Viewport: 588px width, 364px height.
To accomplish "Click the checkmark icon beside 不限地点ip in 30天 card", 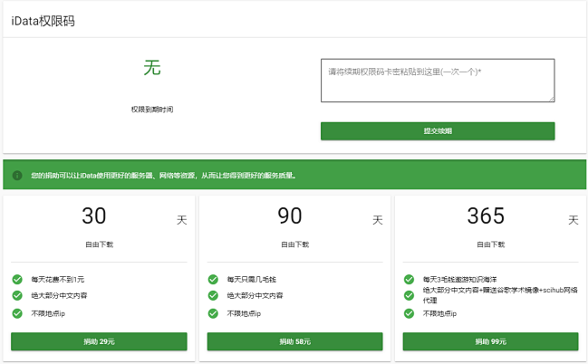I will (17, 313).
